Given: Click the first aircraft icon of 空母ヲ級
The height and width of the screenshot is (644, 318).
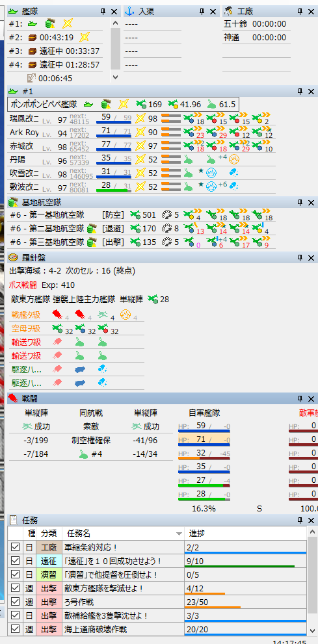Looking at the screenshot, I should tap(57, 329).
